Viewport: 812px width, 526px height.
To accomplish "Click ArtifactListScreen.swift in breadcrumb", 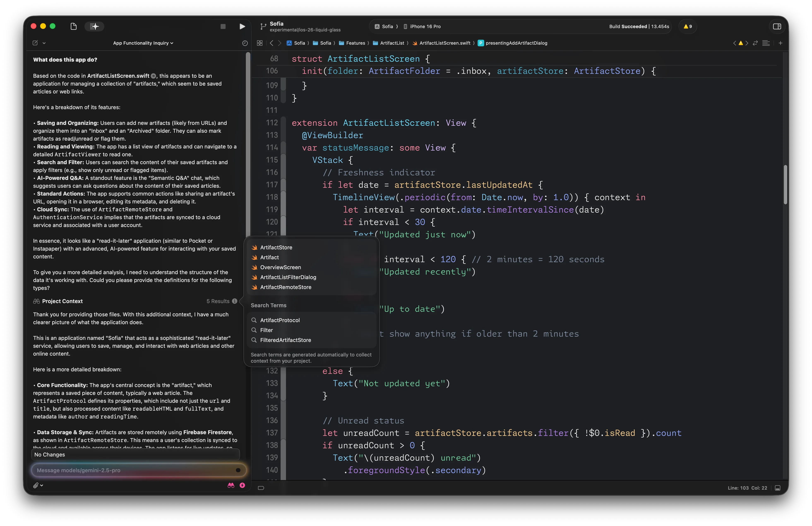I will pyautogui.click(x=444, y=43).
